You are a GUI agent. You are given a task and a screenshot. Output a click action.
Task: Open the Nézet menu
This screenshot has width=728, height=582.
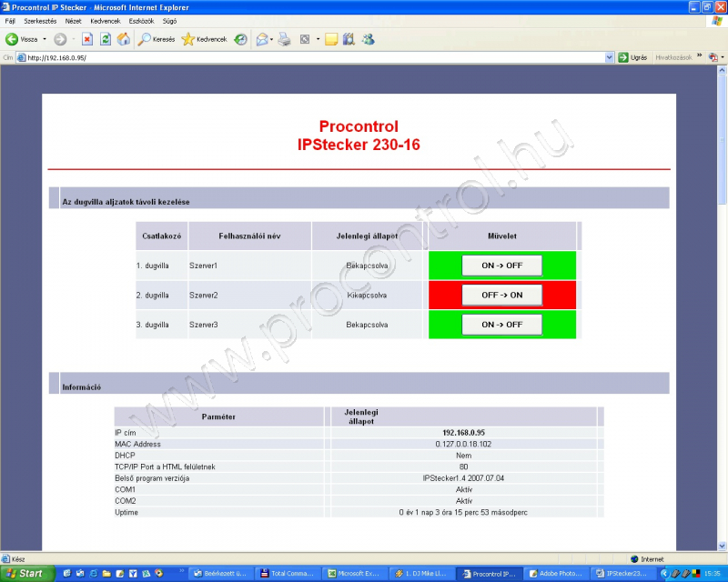pyautogui.click(x=73, y=21)
